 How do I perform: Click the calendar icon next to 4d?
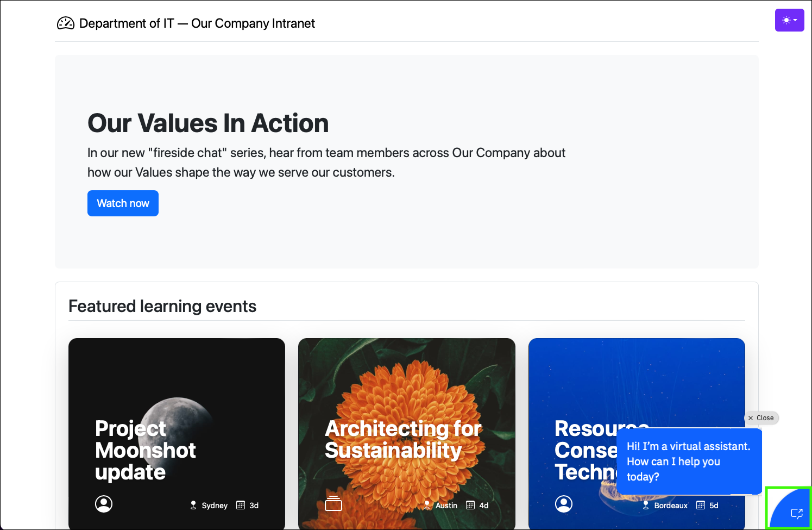[x=470, y=505]
